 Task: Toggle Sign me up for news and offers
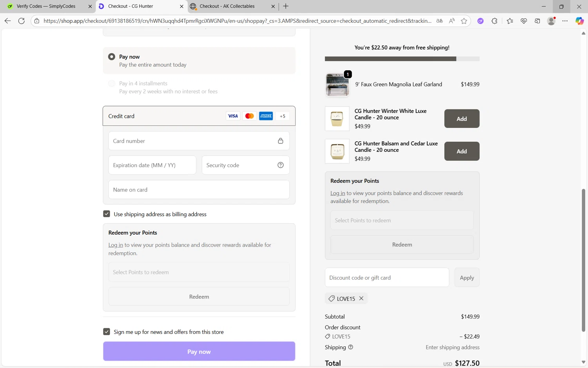coord(107,332)
